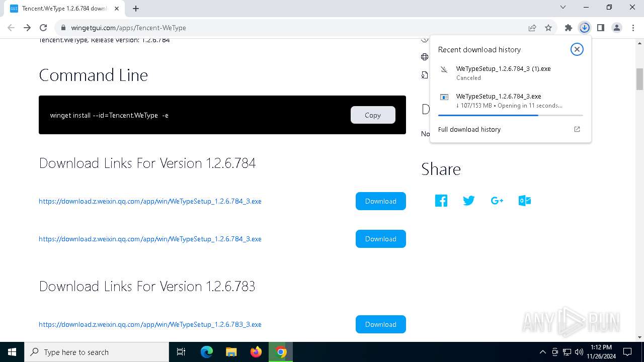
Task: Open the Extensions puzzle icon
Action: pos(569,28)
